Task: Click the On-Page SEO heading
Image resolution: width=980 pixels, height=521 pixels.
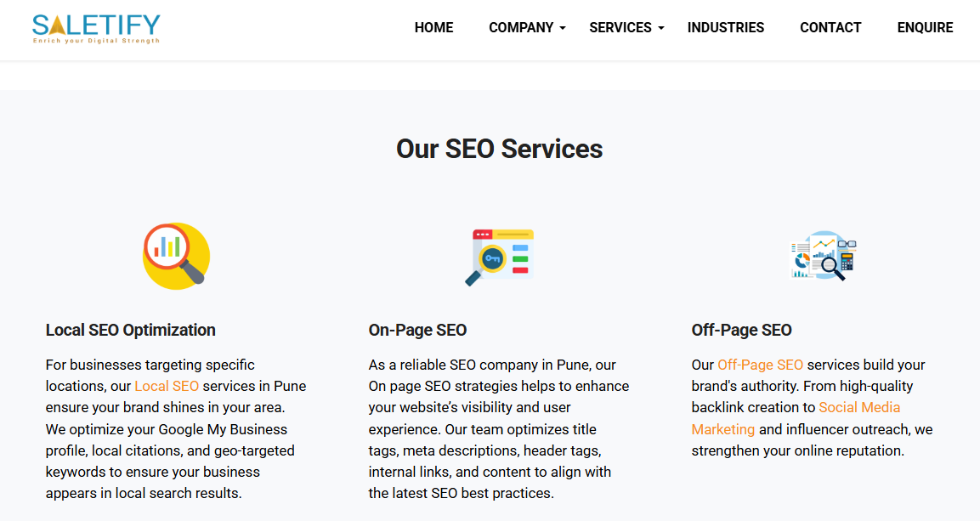Action: (x=417, y=330)
